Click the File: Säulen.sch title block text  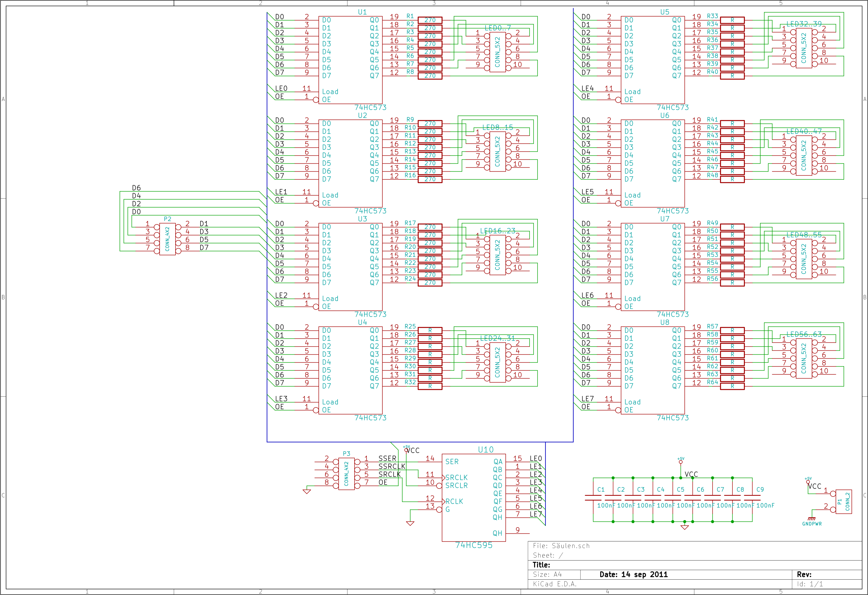[561, 546]
